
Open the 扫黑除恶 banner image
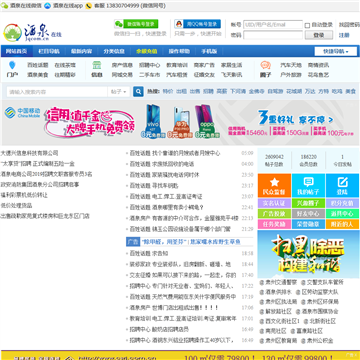pyautogui.click(x=308, y=254)
